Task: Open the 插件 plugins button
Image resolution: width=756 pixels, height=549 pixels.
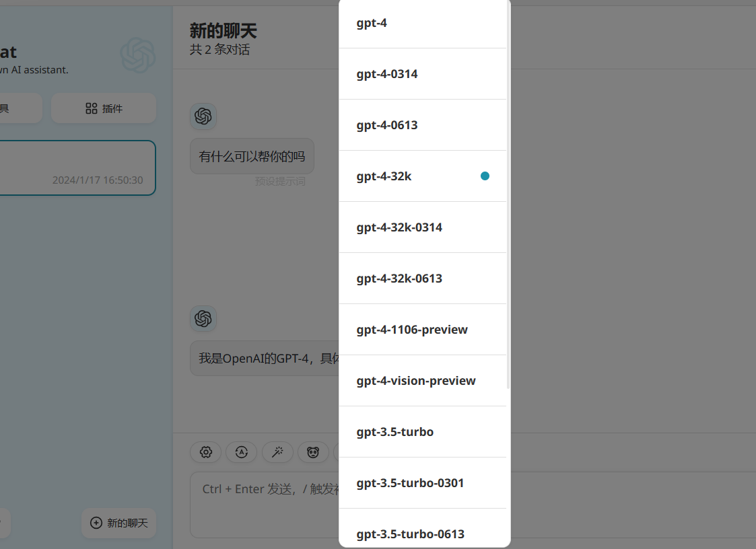Action: click(x=104, y=108)
